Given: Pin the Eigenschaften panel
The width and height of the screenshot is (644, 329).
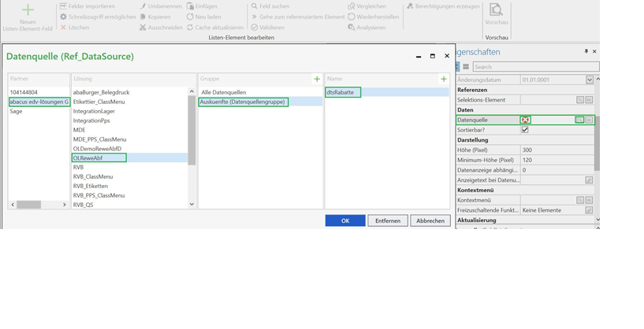Looking at the screenshot, I should 586,51.
